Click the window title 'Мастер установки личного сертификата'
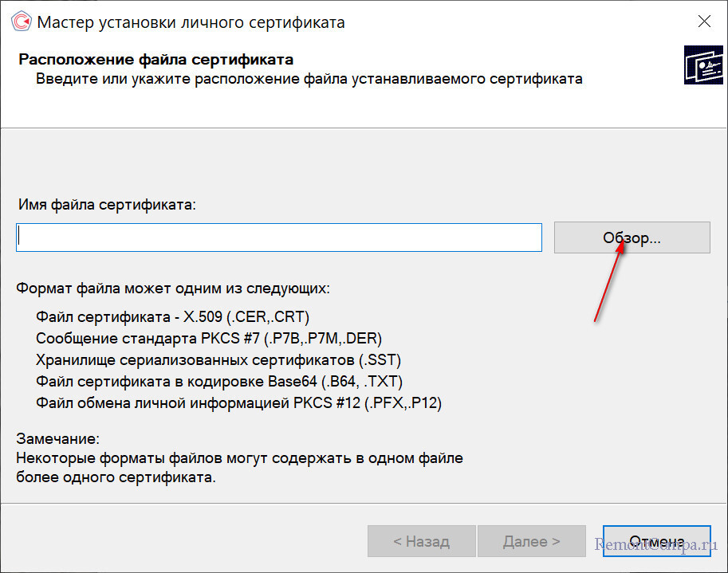Screen dimensions: 728x573 pyautogui.click(x=191, y=22)
